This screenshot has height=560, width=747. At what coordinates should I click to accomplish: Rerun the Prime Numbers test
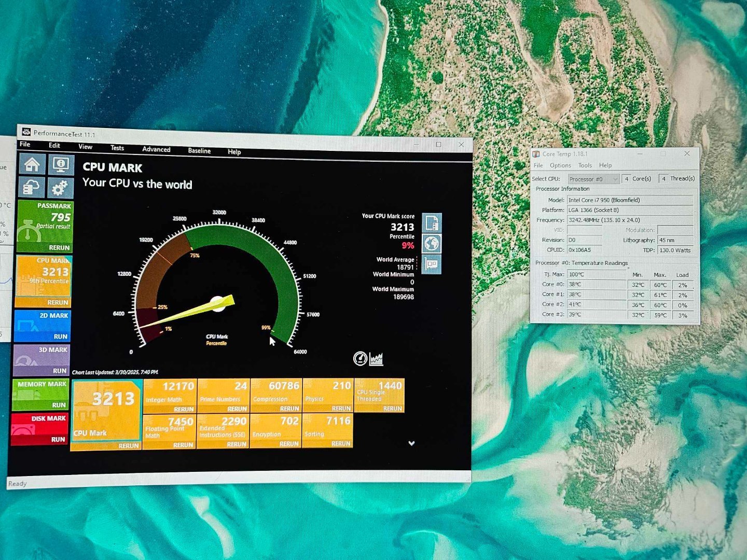tap(237, 409)
